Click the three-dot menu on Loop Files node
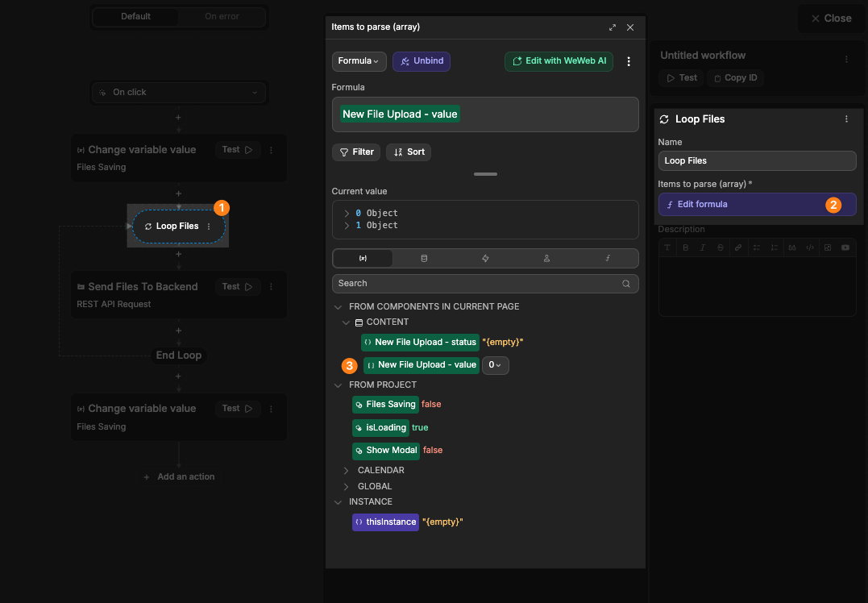868x603 pixels. 209,227
